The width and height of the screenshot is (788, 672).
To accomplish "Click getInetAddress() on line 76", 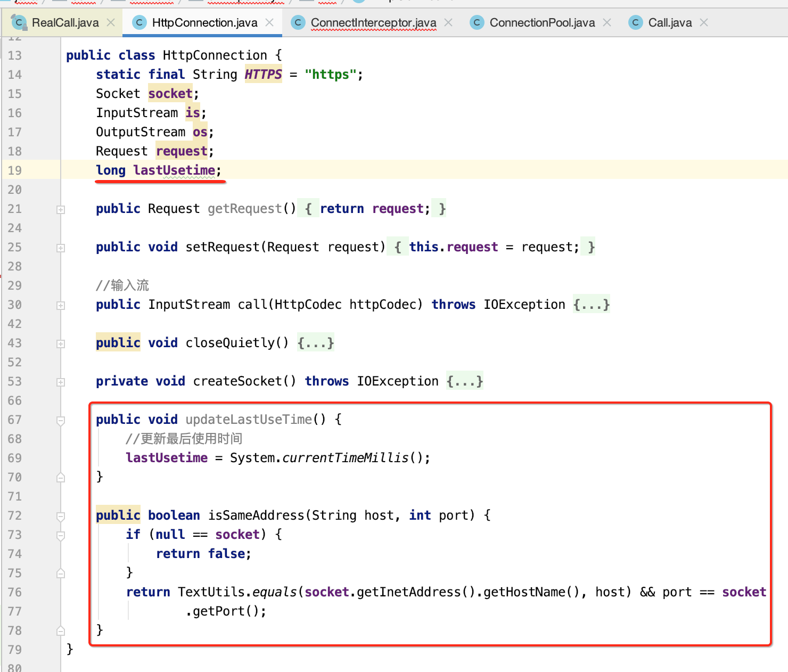I will (x=416, y=592).
